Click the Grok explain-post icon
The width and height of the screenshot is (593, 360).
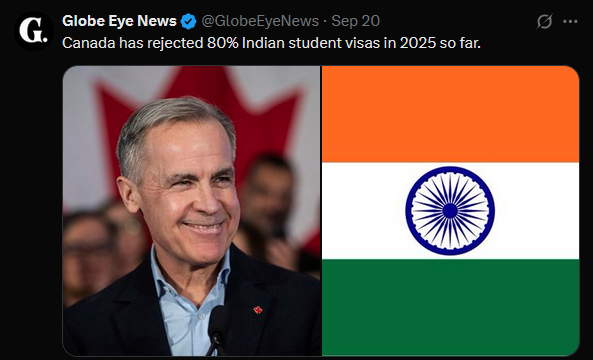545,21
